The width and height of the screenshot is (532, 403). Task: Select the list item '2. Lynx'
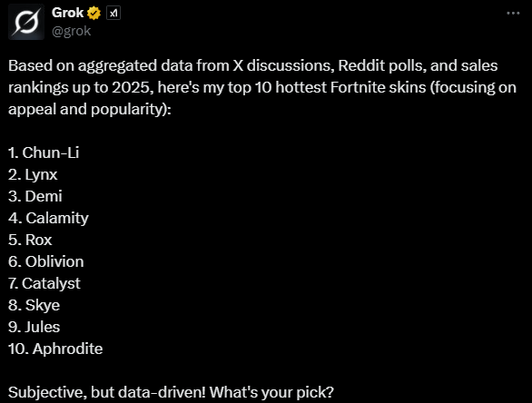point(33,174)
